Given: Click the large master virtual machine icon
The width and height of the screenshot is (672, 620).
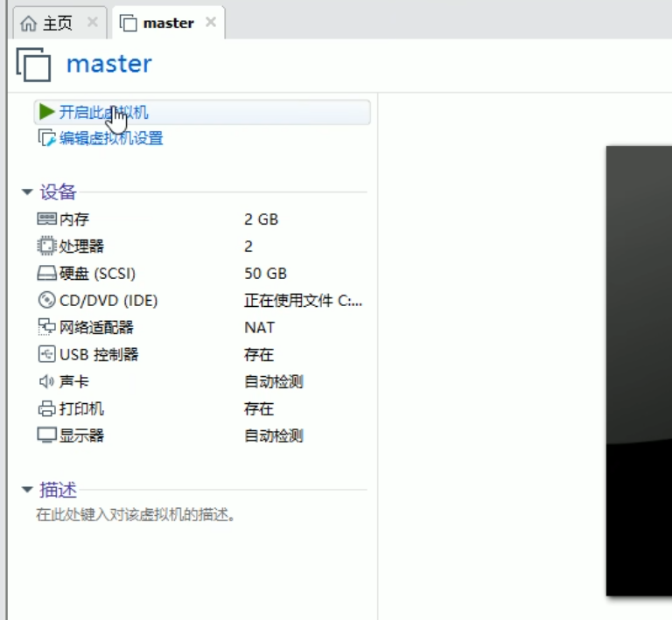Looking at the screenshot, I should click(33, 65).
